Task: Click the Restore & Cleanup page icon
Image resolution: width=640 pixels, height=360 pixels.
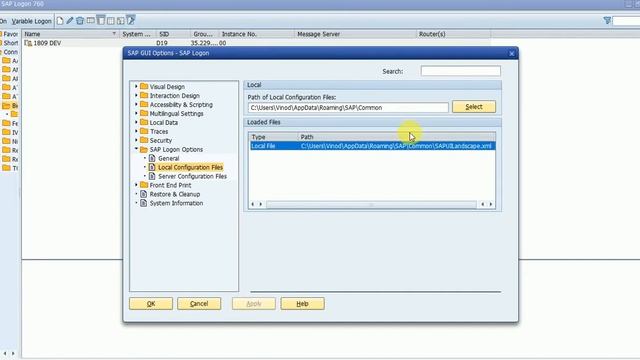Action: coord(144,194)
